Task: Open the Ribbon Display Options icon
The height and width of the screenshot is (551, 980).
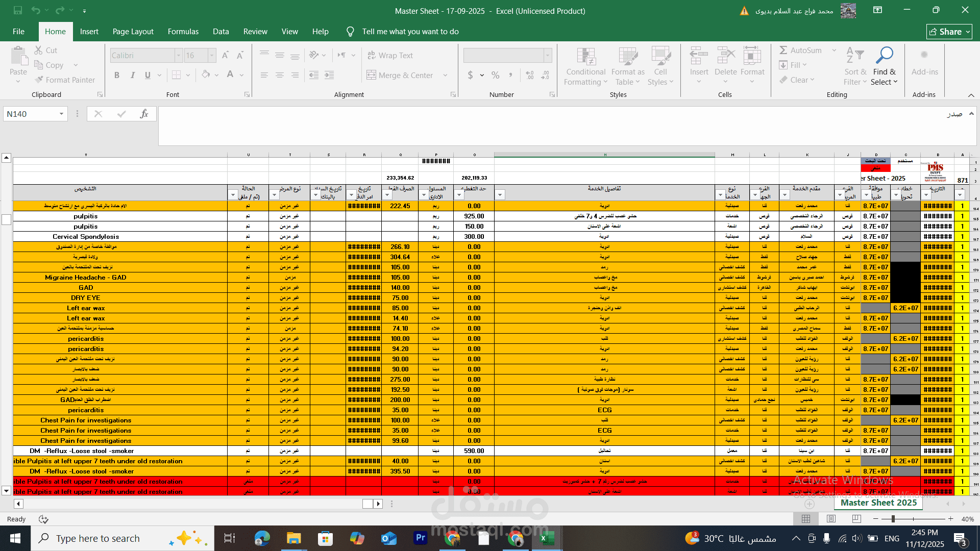Action: pyautogui.click(x=877, y=10)
